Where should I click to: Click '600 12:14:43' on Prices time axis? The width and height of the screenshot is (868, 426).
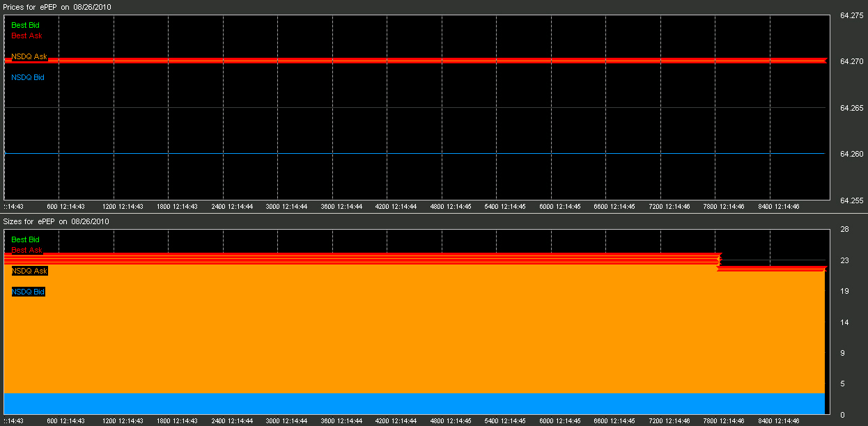[x=65, y=207]
